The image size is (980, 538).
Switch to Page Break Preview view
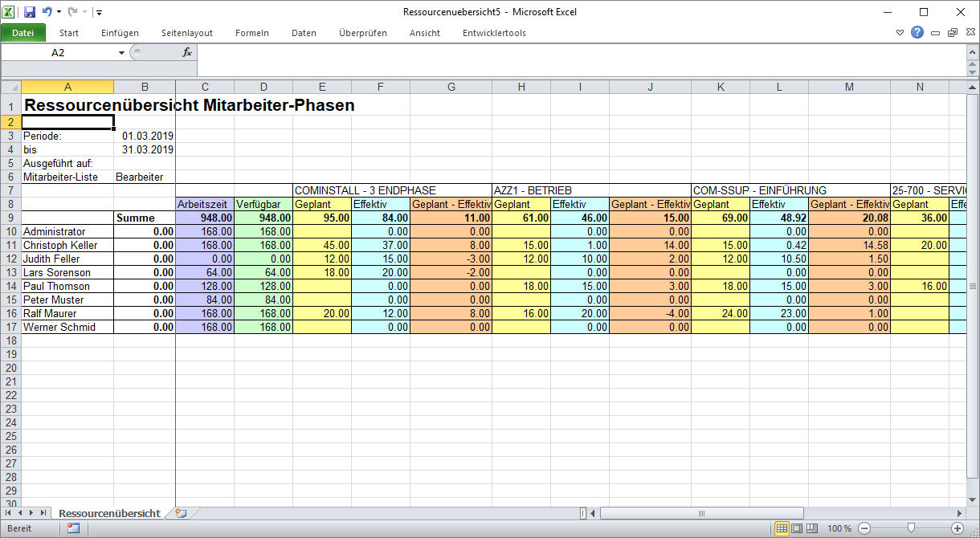(x=811, y=528)
